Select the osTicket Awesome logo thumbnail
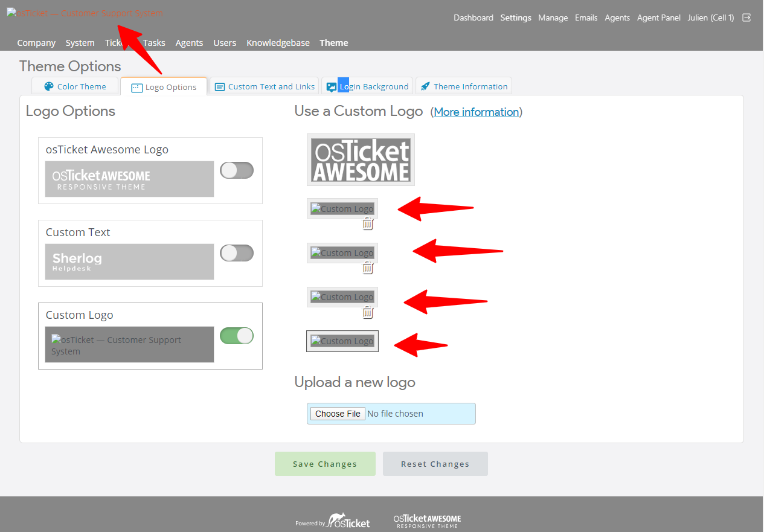The image size is (764, 532). click(x=361, y=159)
